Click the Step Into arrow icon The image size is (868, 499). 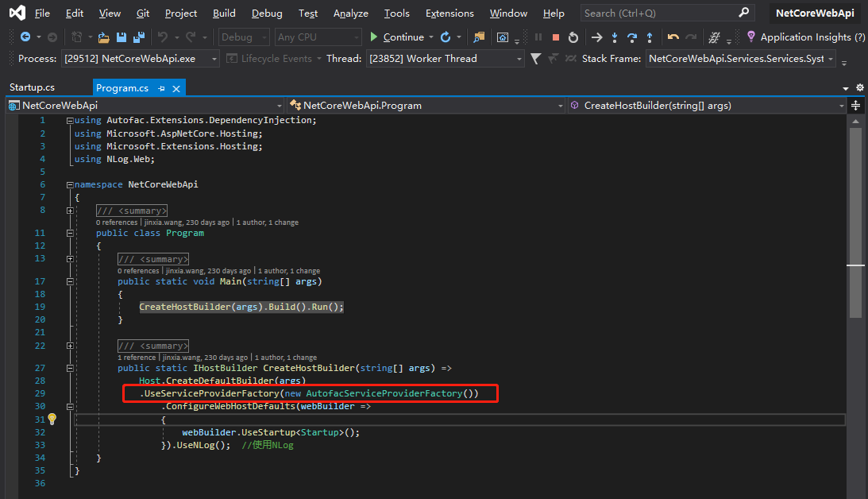click(615, 37)
